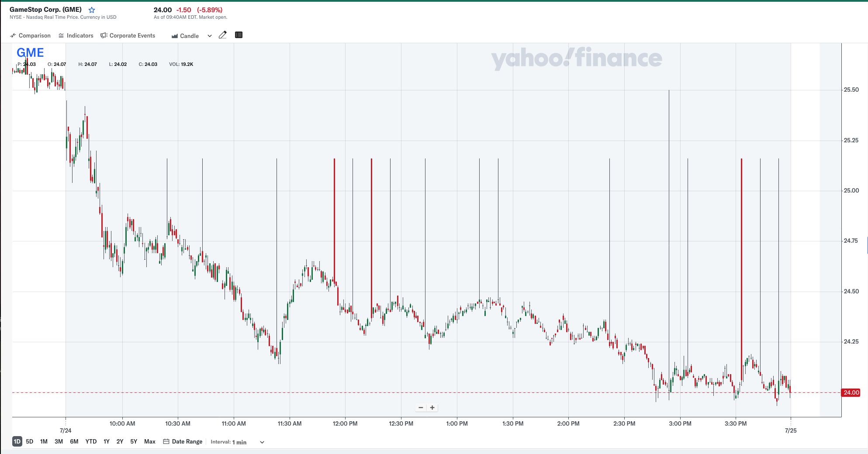Open the Indicators menu

(76, 36)
